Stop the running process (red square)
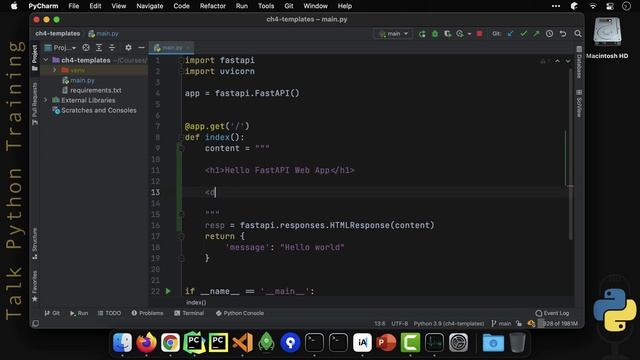 coord(480,33)
